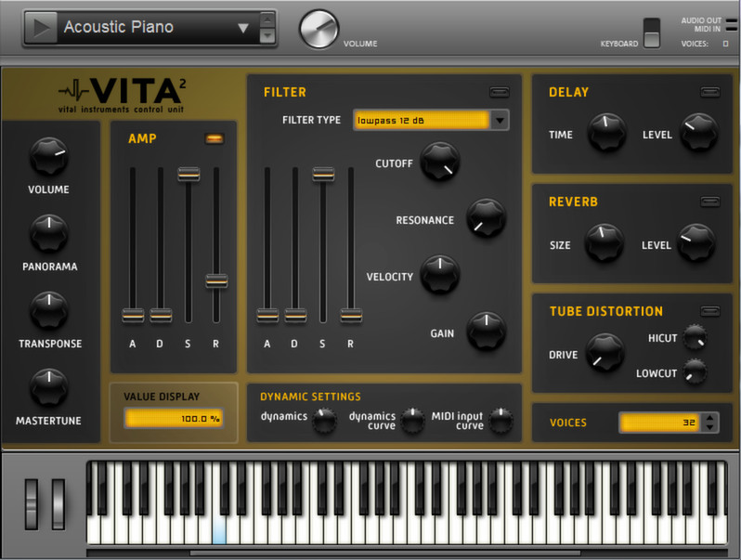Click the filter CUTOFF knob
The image size is (741, 560).
pyautogui.click(x=440, y=162)
